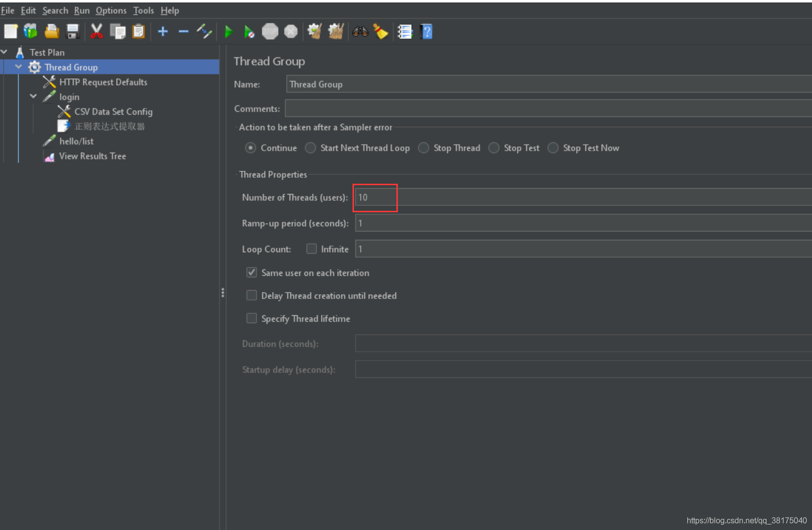The height and width of the screenshot is (530, 812).
Task: Click the Ramp-up period field
Action: (583, 223)
